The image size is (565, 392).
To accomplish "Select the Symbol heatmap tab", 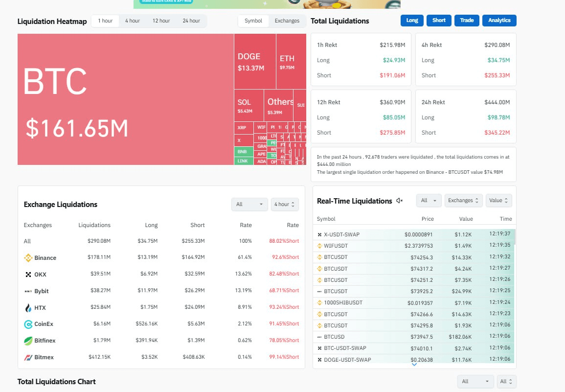I will (253, 21).
